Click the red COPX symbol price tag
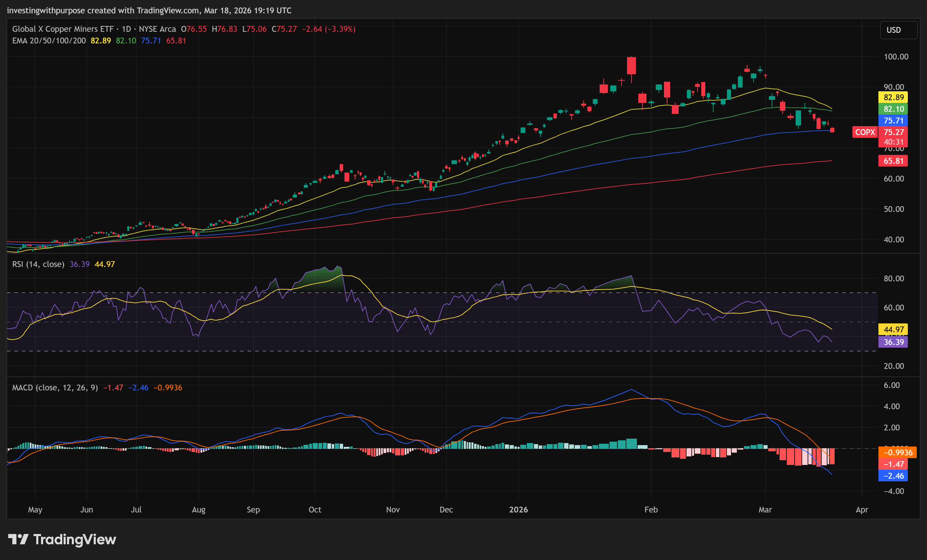 pos(864,132)
